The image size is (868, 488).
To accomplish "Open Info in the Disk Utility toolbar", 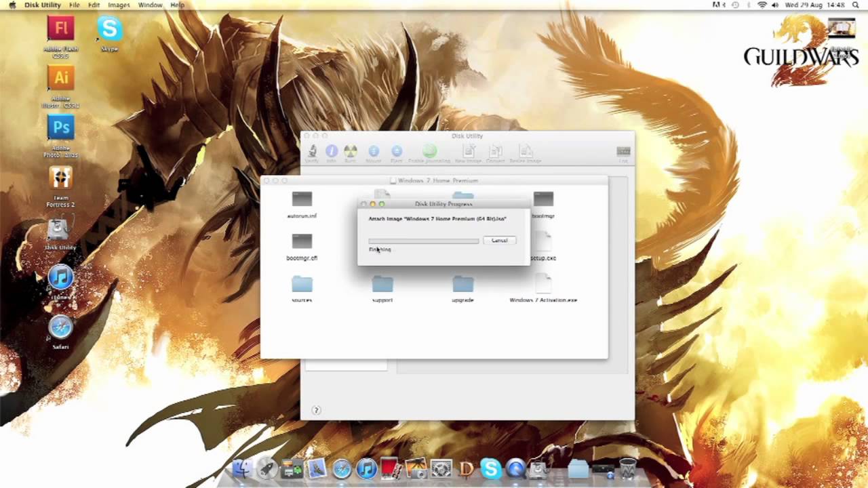I will (x=332, y=152).
